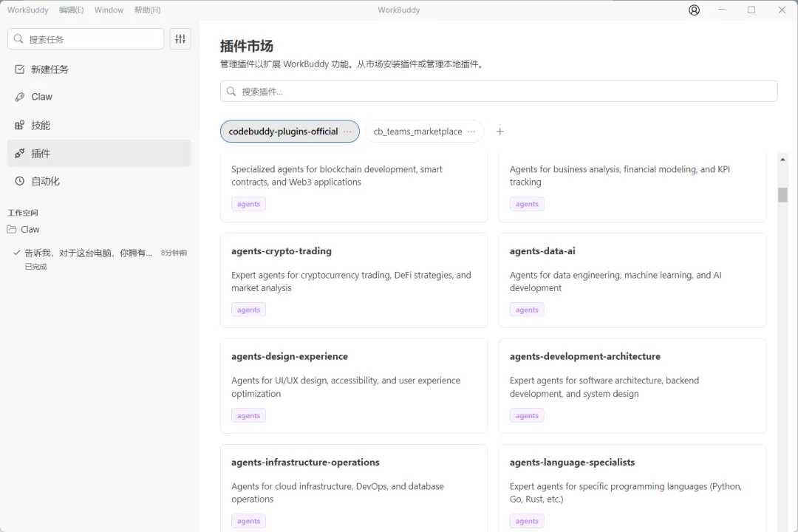Open the agents-data-ai plugin card
798x532 pixels.
coord(632,280)
